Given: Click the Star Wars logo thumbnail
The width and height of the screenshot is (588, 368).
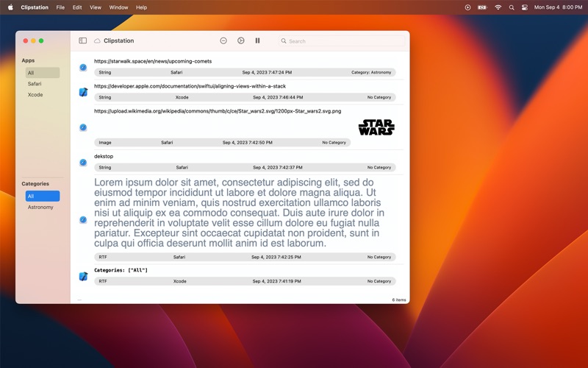Looking at the screenshot, I should point(376,127).
